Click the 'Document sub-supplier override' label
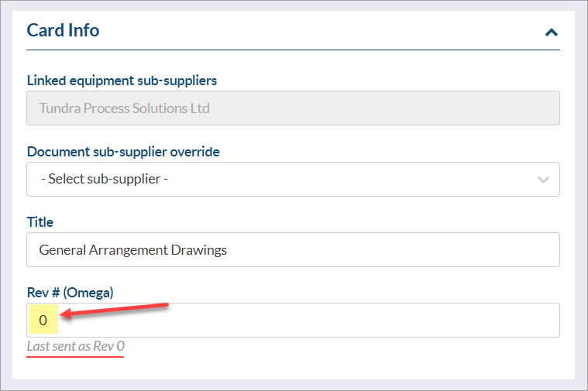 pos(123,152)
